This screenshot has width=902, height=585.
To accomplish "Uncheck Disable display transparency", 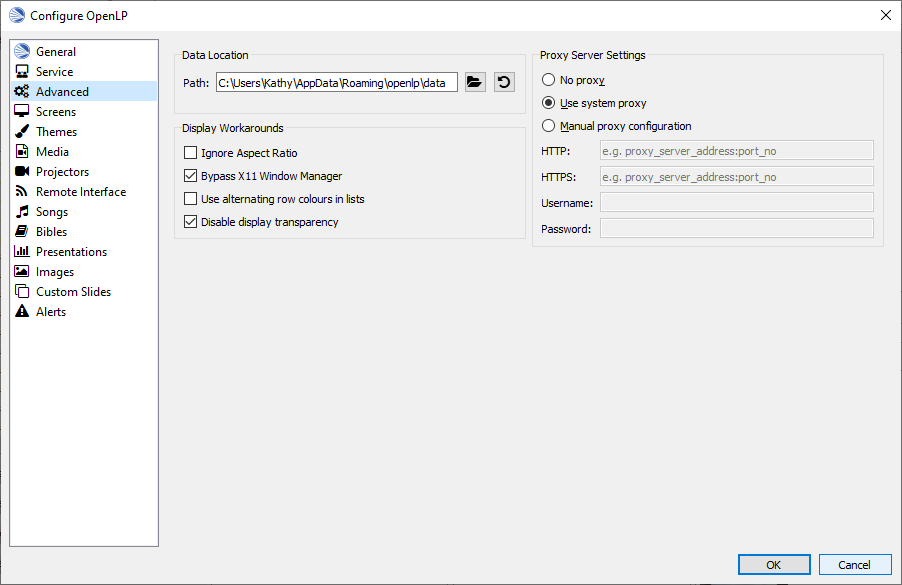I will (190, 222).
